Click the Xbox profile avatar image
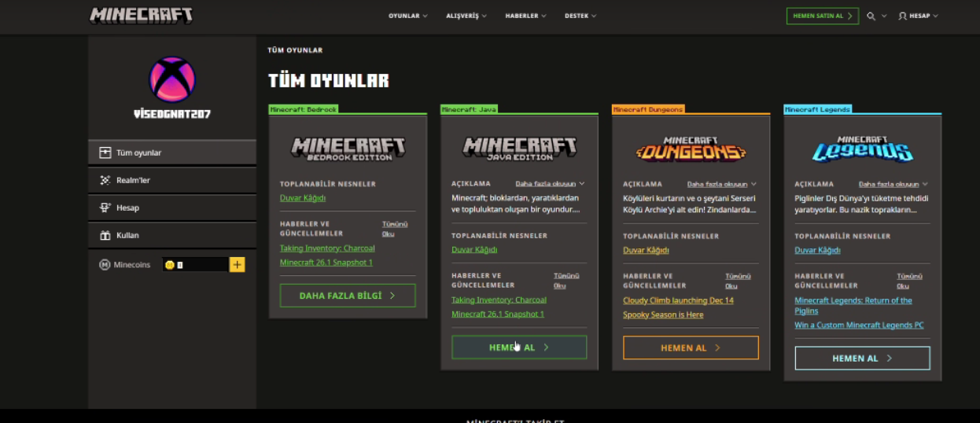Screen dimensions: 980x423 [172, 79]
